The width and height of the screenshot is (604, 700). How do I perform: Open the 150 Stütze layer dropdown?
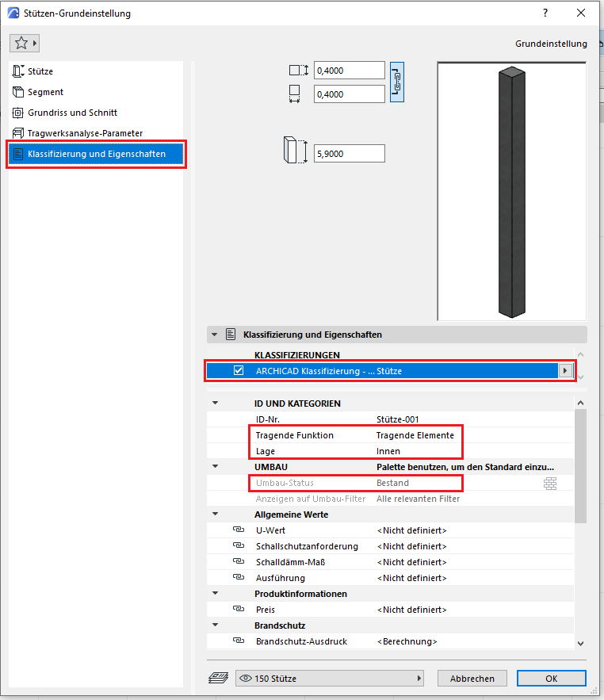pyautogui.click(x=329, y=679)
